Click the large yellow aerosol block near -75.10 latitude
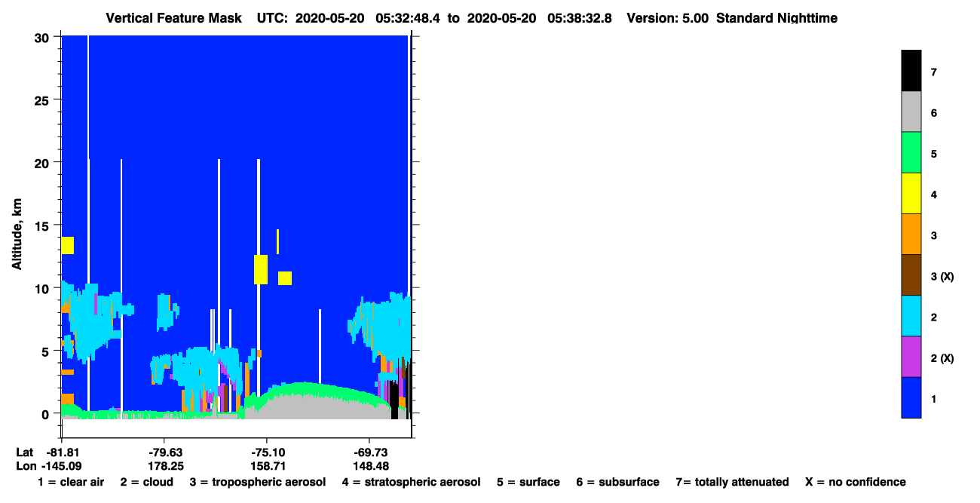This screenshot has width=980, height=503. (x=261, y=269)
